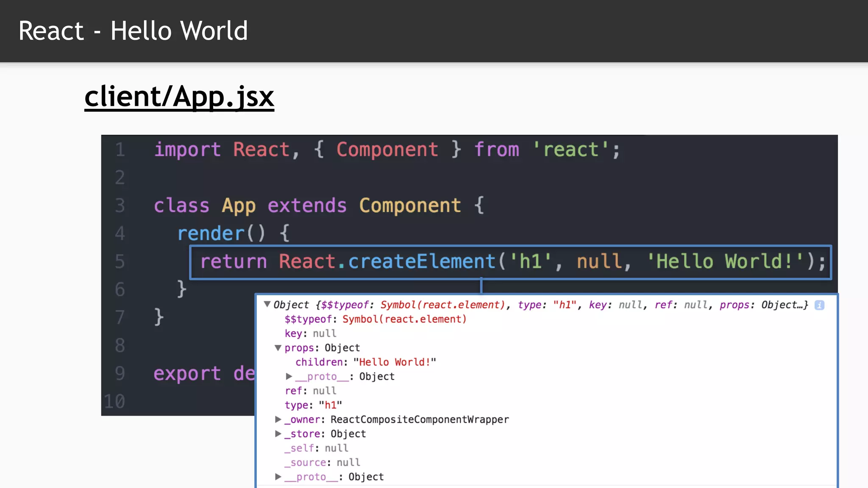This screenshot has width=868, height=488.
Task: Click the slide title React - Hello World
Action: pyautogui.click(x=133, y=30)
